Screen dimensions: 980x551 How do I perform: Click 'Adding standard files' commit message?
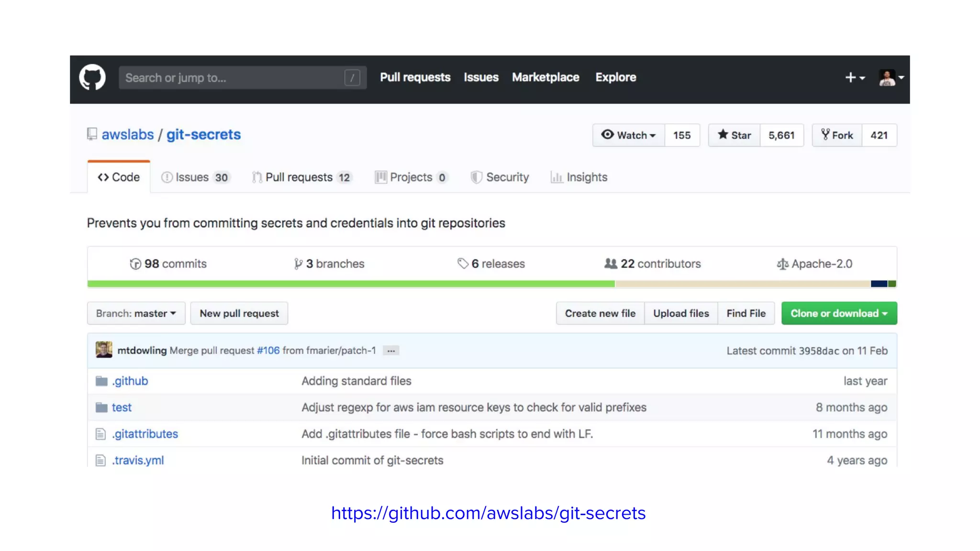[356, 381]
